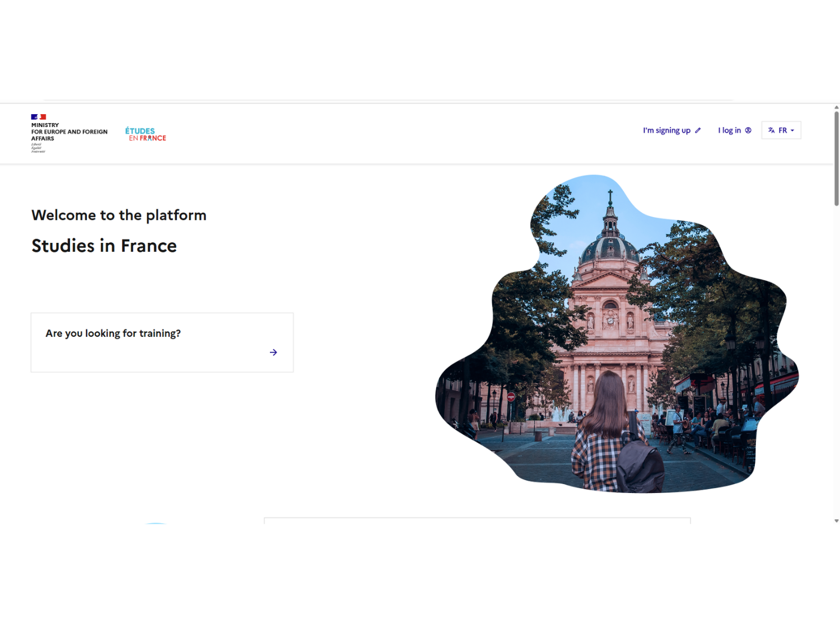
Task: Click the "Welcome to the platform" heading
Action: 119,215
